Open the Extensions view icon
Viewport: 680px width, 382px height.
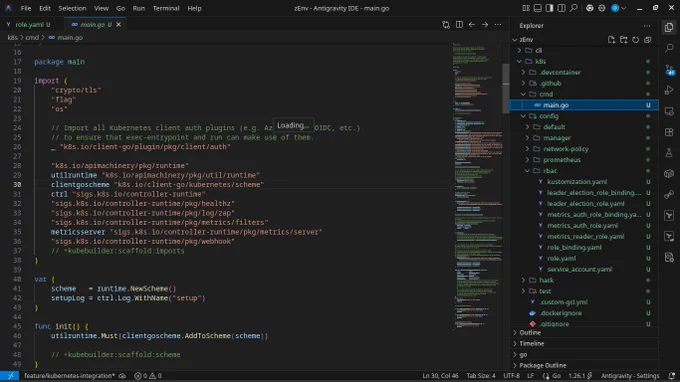point(669,132)
